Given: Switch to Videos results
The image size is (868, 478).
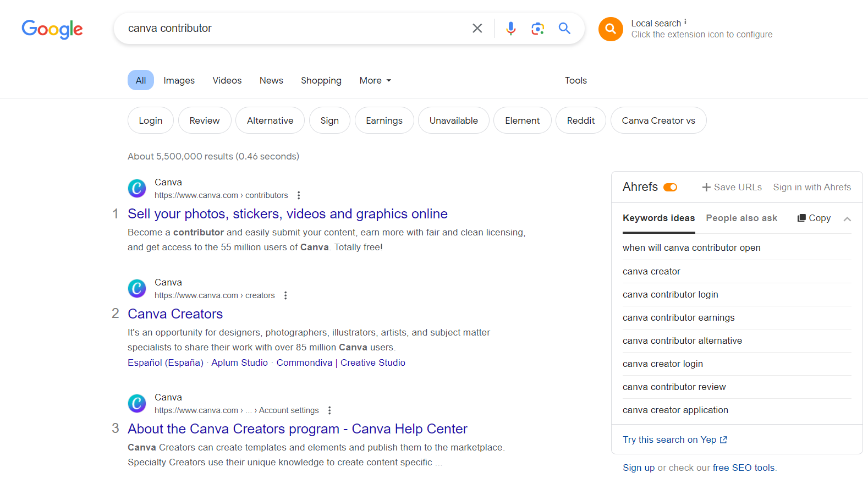Looking at the screenshot, I should click(x=227, y=80).
